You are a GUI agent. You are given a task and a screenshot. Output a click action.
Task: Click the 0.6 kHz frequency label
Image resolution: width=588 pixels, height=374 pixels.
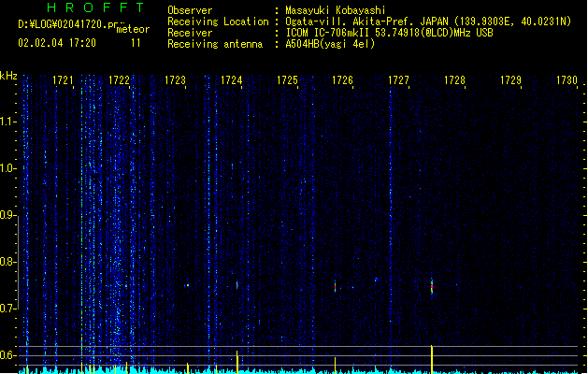7,355
